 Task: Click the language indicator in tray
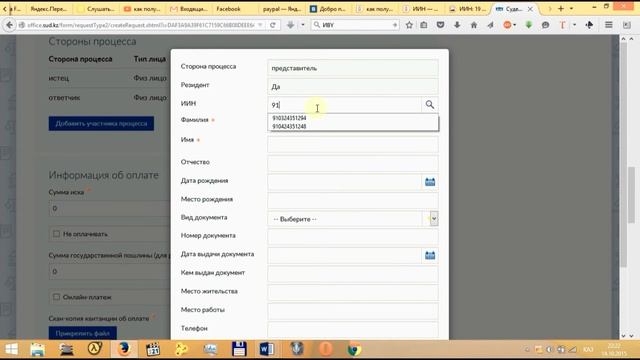tap(588, 349)
